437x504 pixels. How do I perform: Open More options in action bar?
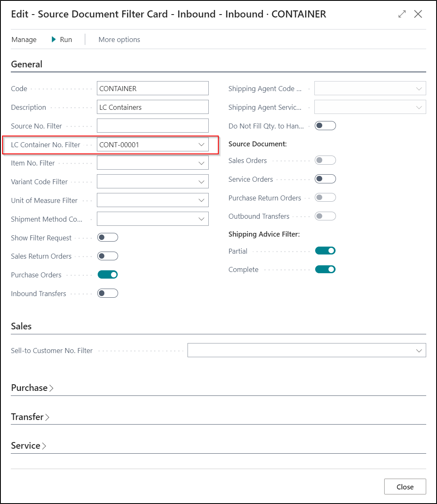(x=119, y=40)
